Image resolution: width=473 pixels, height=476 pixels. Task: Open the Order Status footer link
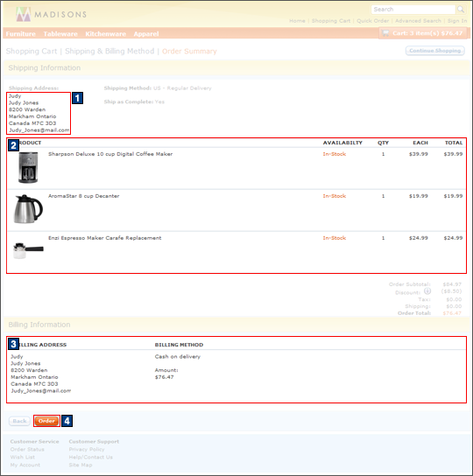[27, 449]
